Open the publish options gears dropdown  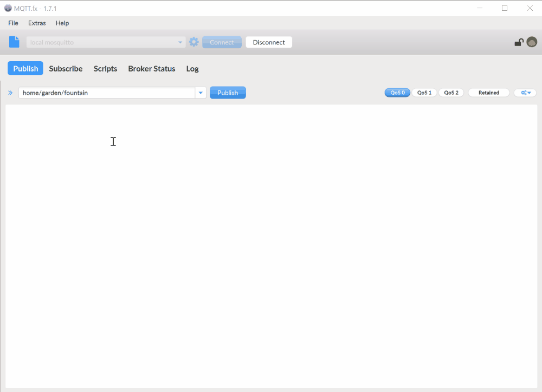point(525,93)
